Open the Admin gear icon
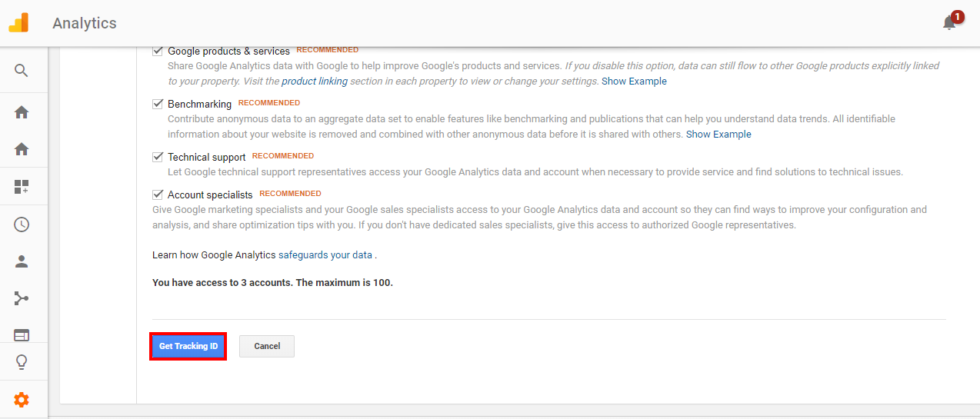This screenshot has width=980, height=419. pos(22,400)
